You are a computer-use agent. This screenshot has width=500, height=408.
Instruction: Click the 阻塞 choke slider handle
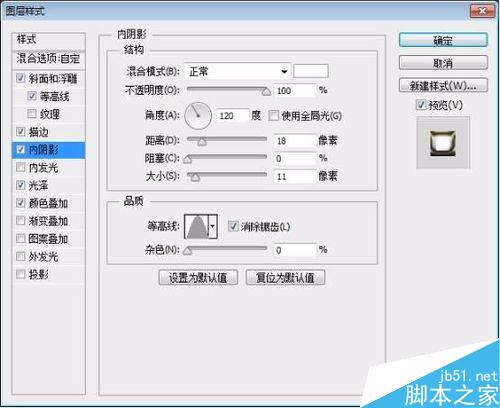point(188,159)
